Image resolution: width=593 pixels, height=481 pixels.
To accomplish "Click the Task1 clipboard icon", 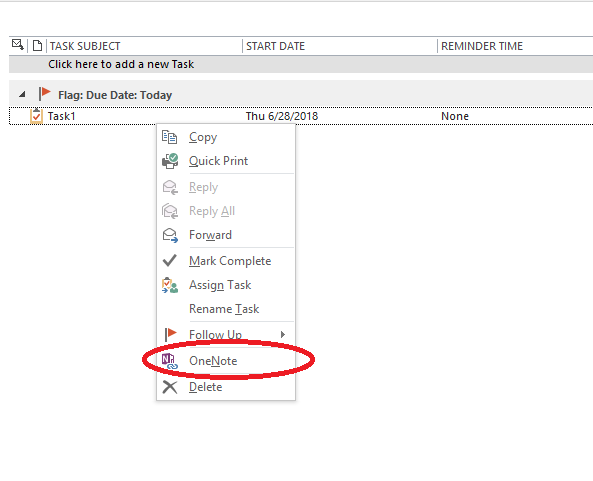I will [36, 116].
